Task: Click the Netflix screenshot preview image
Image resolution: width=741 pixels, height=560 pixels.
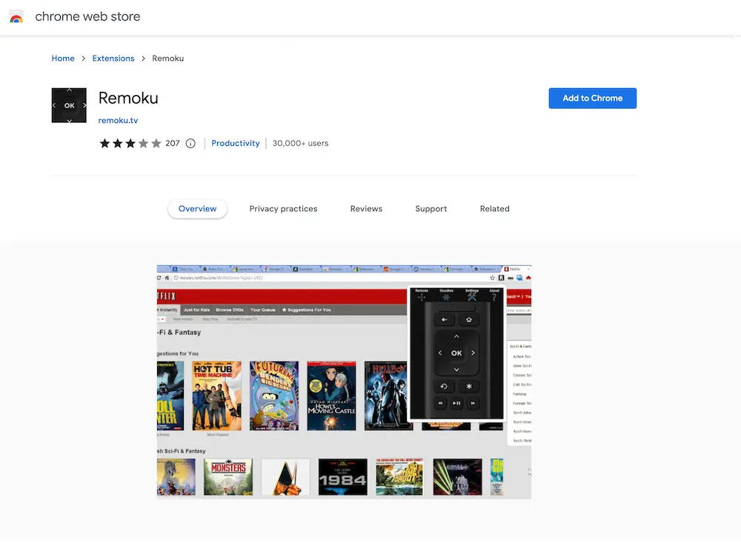Action: pos(344,381)
